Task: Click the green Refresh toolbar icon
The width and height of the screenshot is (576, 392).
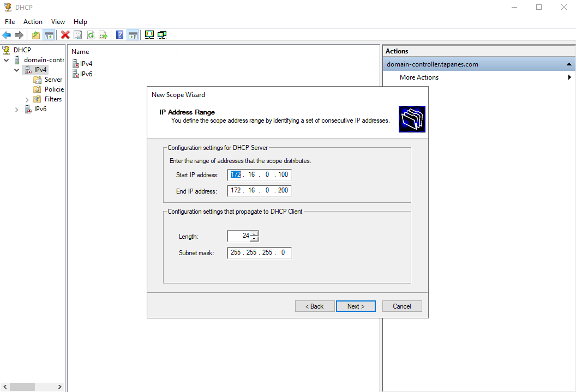Action: pos(91,35)
